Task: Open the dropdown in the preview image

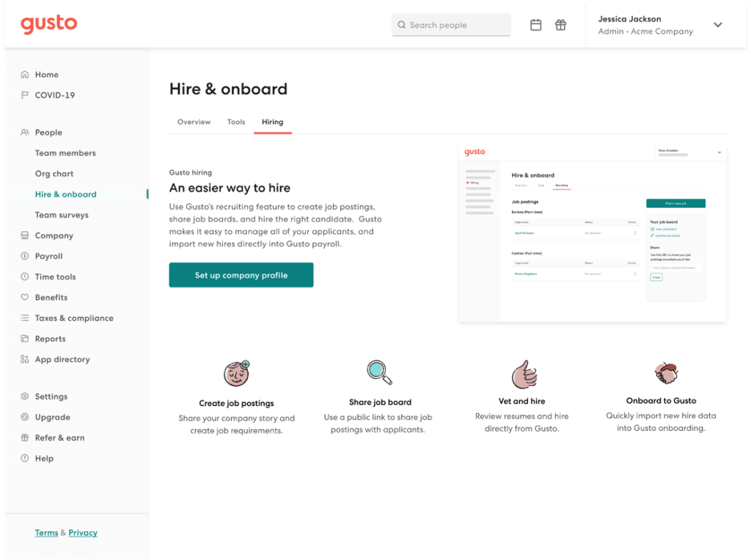Action: [x=718, y=152]
